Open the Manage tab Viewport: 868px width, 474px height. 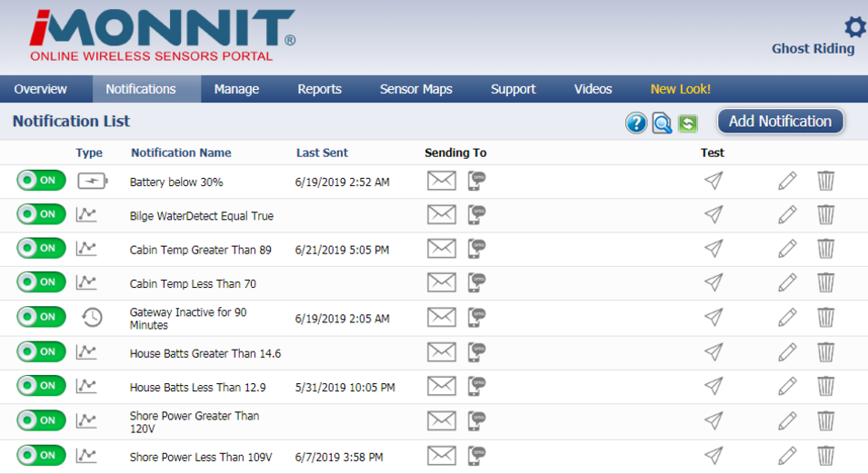pyautogui.click(x=236, y=89)
